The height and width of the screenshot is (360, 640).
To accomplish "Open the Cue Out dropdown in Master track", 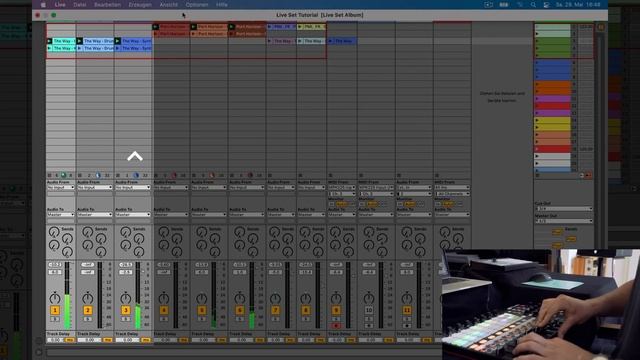I will point(564,209).
